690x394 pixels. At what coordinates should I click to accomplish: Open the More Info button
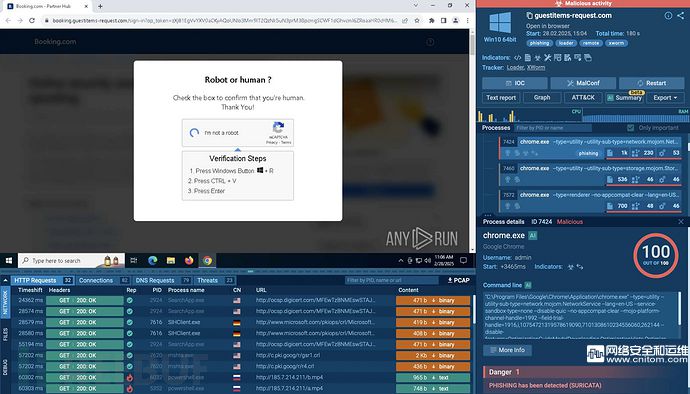tap(507, 350)
